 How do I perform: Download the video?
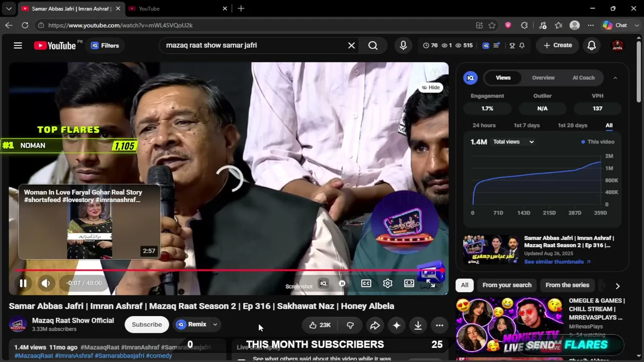pyautogui.click(x=418, y=325)
